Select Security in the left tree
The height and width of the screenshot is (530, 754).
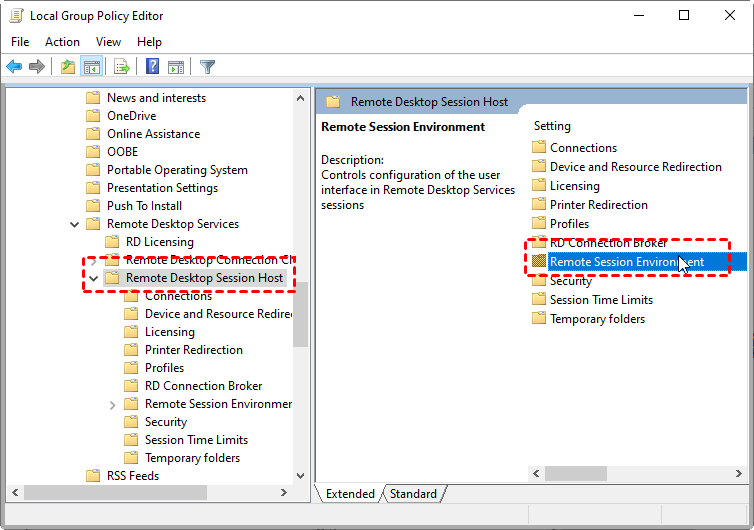click(166, 422)
